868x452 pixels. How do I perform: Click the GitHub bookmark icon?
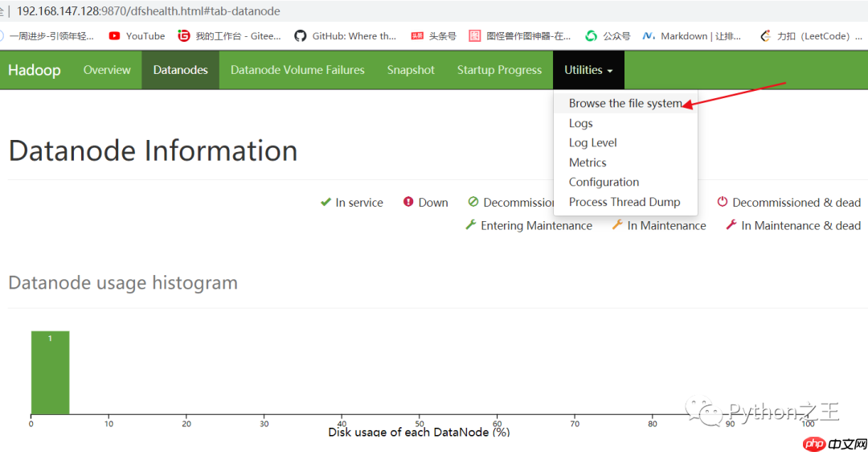[x=301, y=36]
